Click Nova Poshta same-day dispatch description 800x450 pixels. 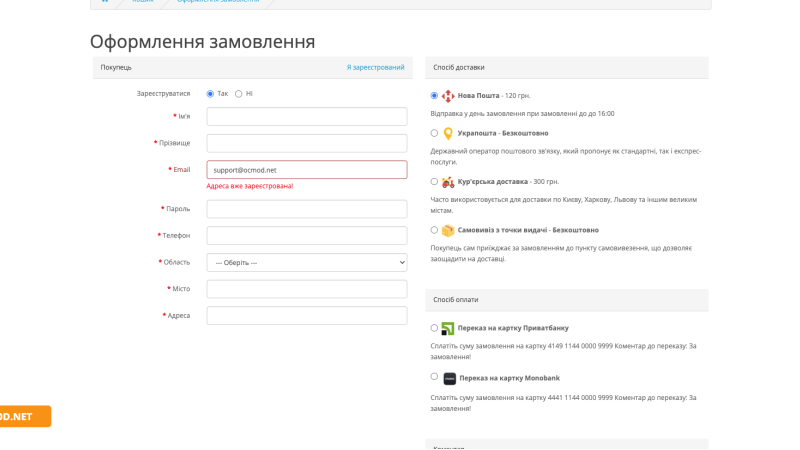(x=522, y=114)
